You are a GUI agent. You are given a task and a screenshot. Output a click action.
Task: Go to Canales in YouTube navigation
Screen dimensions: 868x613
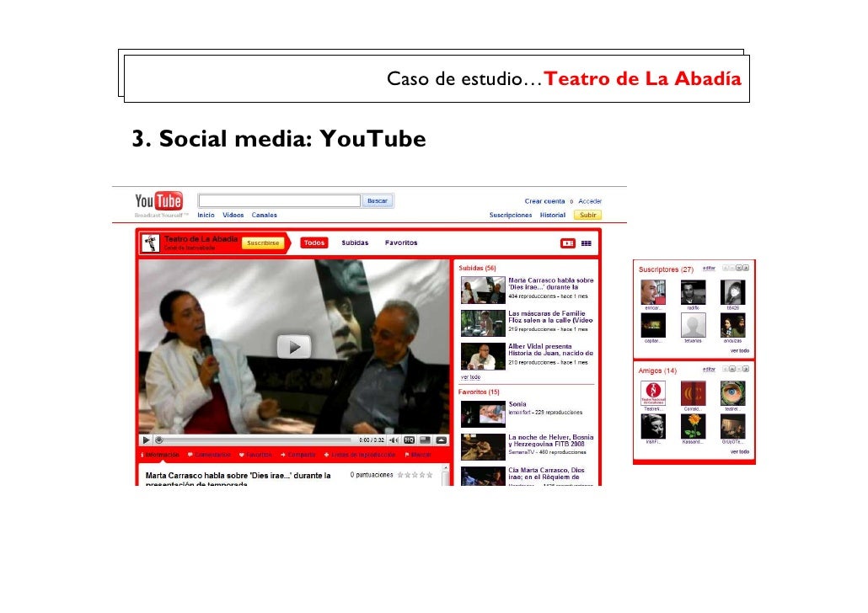pos(264,216)
